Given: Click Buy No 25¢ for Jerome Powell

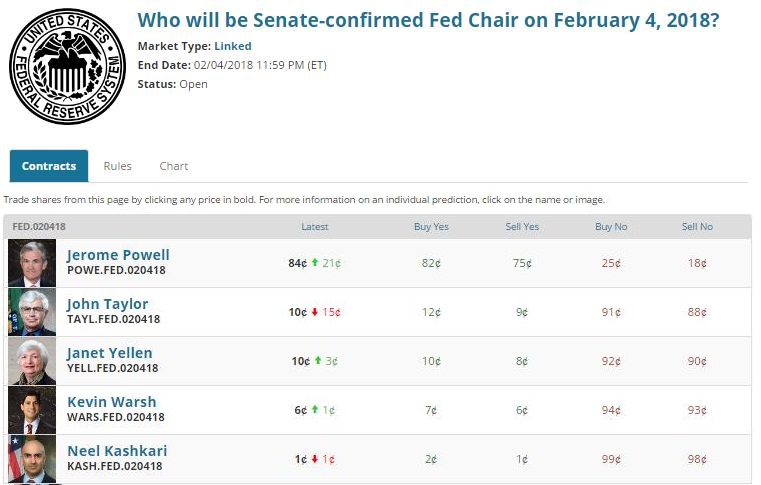Looking at the screenshot, I should point(611,263).
